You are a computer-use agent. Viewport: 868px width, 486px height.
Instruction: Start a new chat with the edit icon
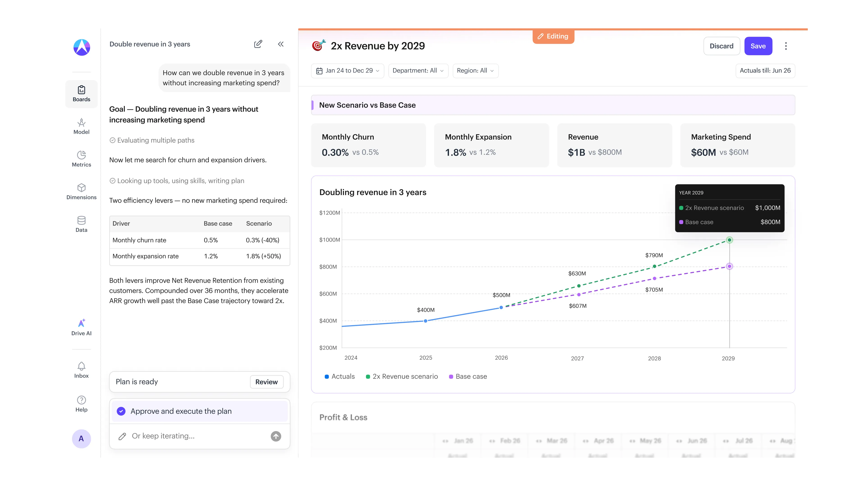point(258,44)
